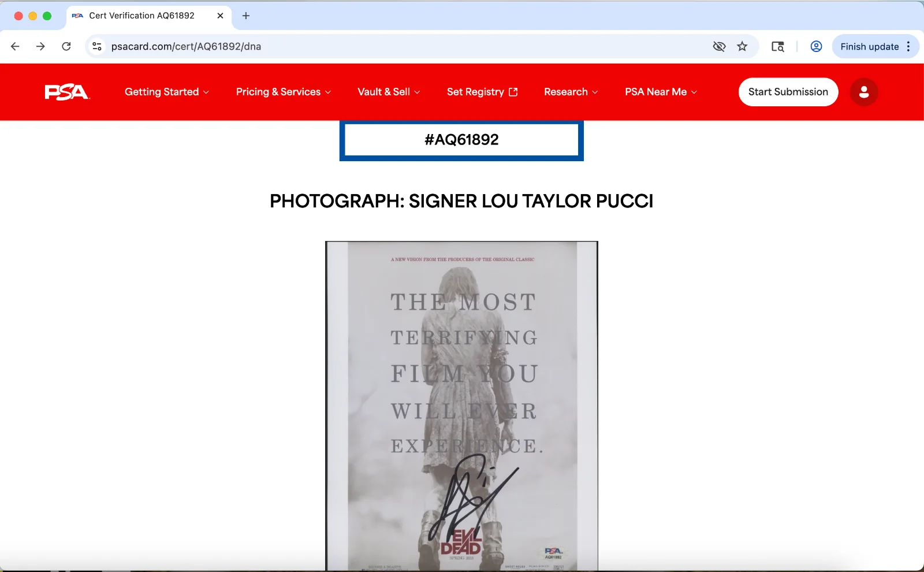Click the #AQ61892 cert number box
924x572 pixels.
pos(461,140)
